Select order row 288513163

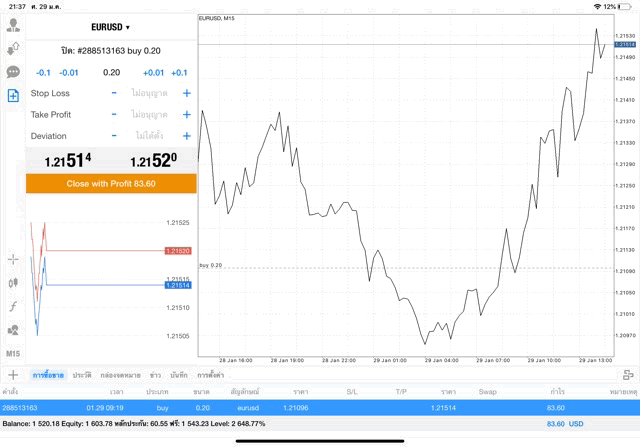(320, 408)
